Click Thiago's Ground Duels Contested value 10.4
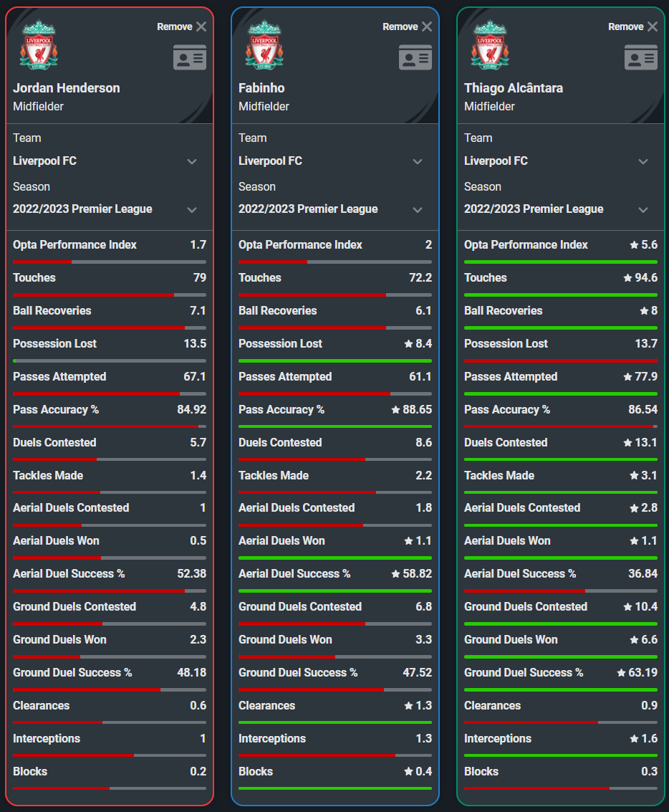Viewport: 669px width, 812px height. [646, 607]
